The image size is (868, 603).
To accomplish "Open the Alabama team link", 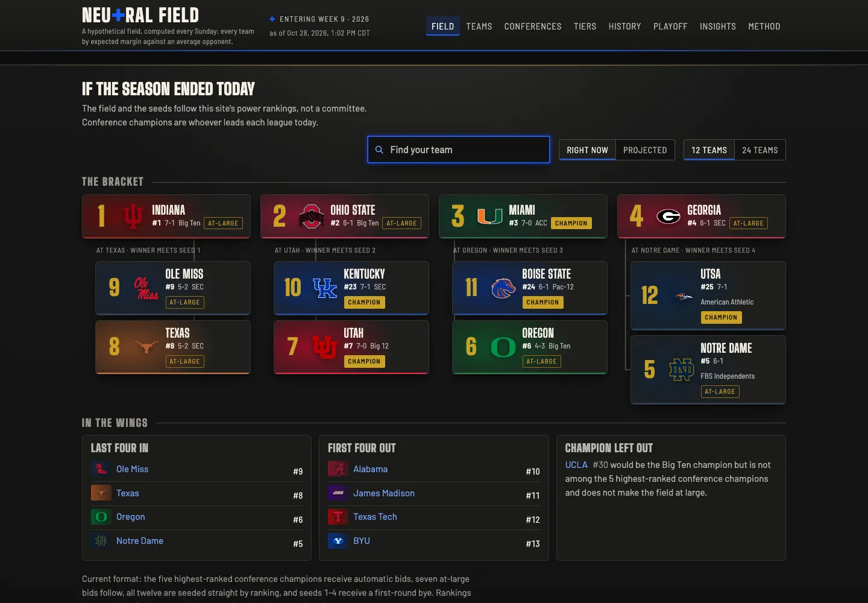I will click(370, 469).
